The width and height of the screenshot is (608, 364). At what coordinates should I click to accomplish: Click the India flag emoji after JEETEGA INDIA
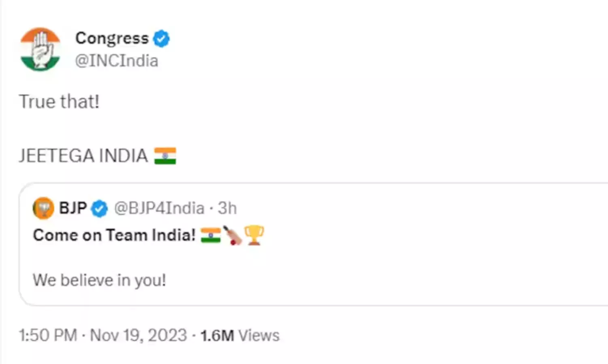coord(165,156)
